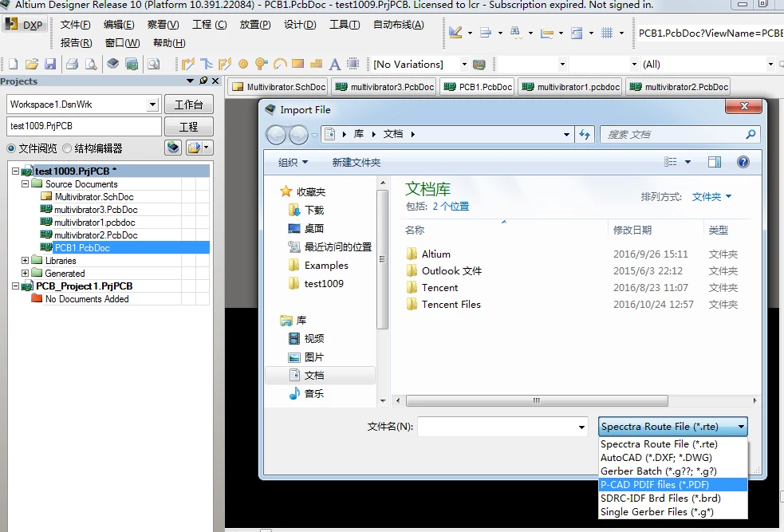This screenshot has width=784, height=532.
Task: Click the place dimension tools icon
Action: click(547, 33)
